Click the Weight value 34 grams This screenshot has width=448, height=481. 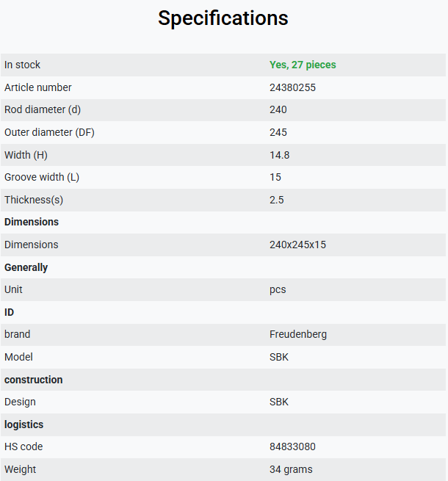[291, 470]
